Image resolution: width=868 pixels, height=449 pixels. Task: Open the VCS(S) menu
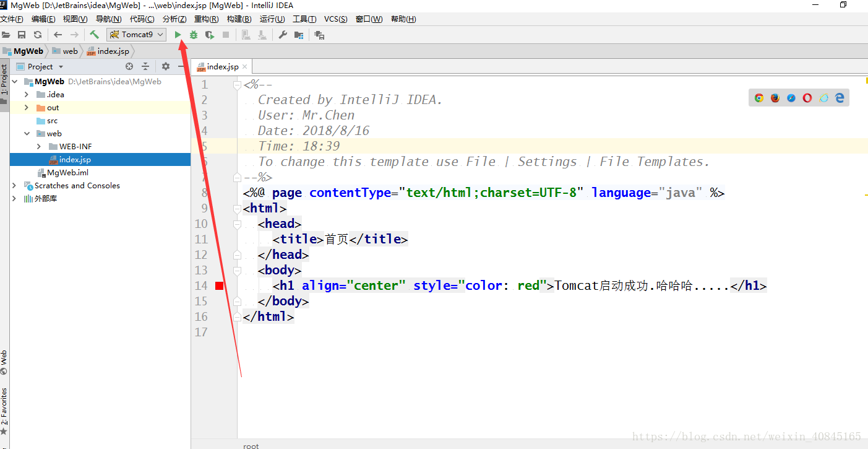[335, 19]
